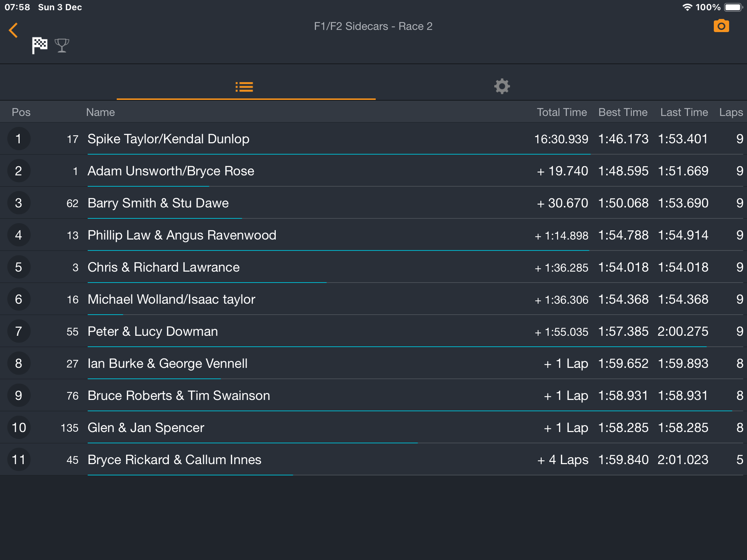Select Peter & Lucy Dowman entry
This screenshot has width=747, height=560.
click(373, 331)
